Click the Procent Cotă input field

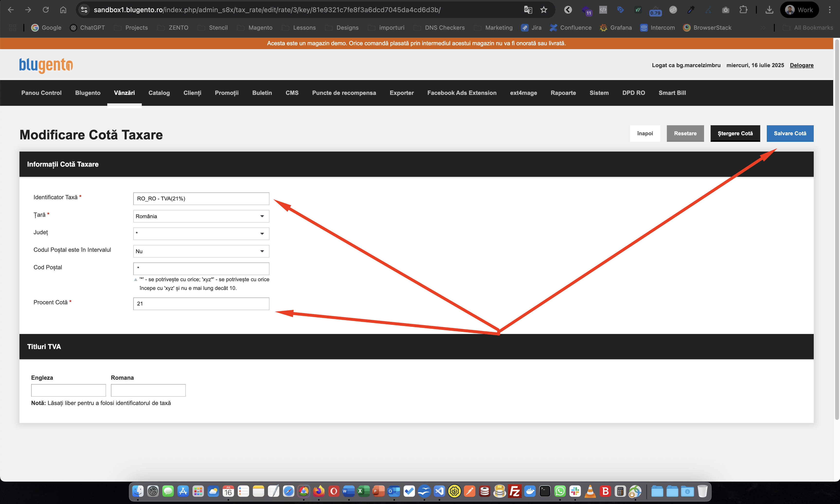point(201,304)
